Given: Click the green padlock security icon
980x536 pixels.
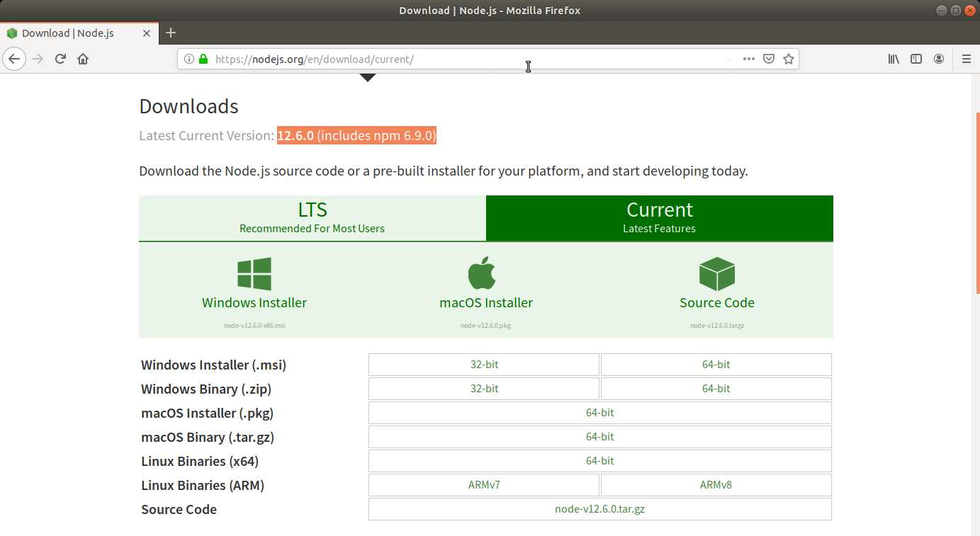Looking at the screenshot, I should [x=203, y=59].
